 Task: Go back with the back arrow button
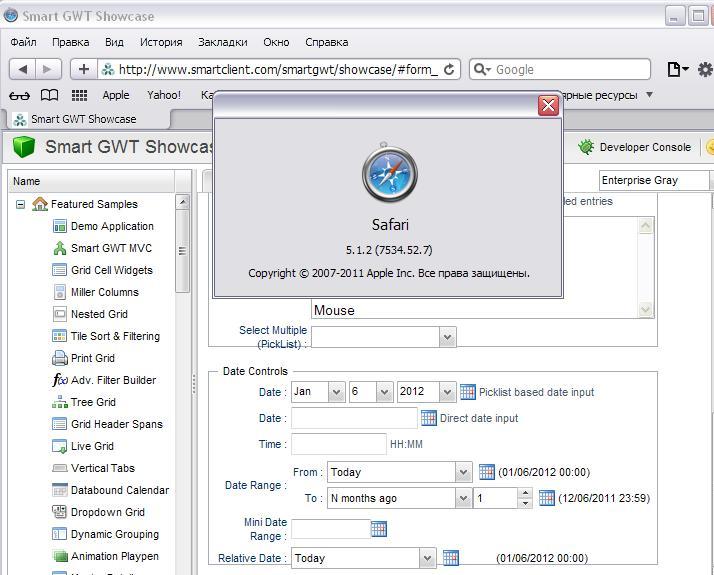22,69
